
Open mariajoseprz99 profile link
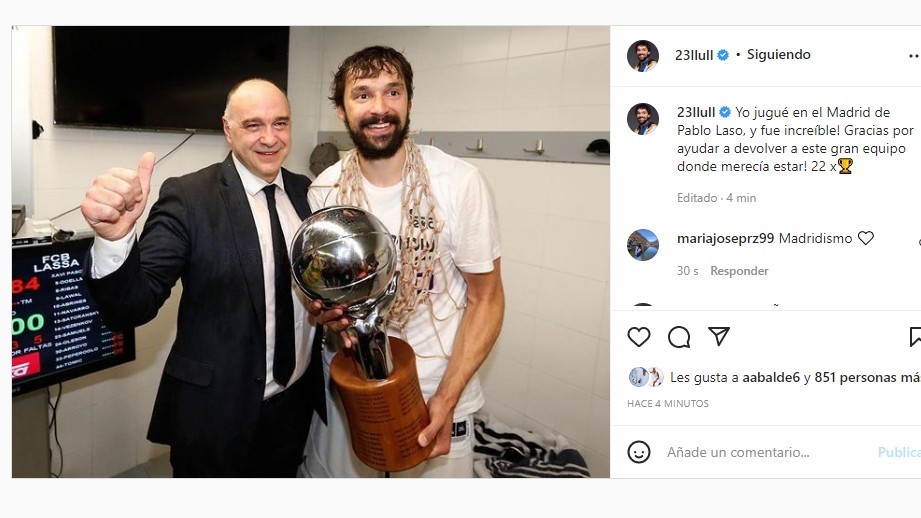click(725, 238)
